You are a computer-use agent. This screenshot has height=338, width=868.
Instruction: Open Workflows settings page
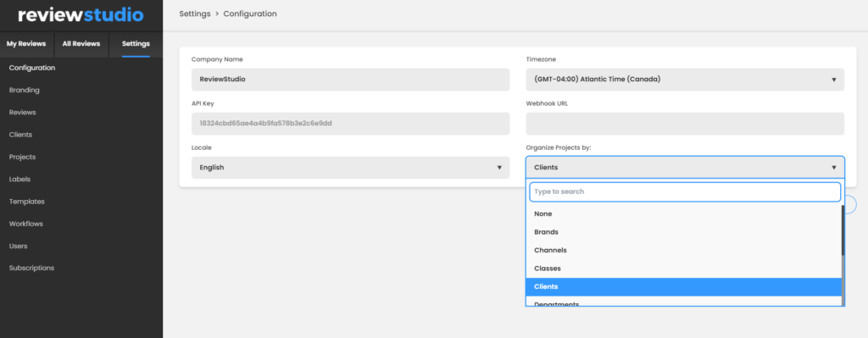click(x=26, y=224)
